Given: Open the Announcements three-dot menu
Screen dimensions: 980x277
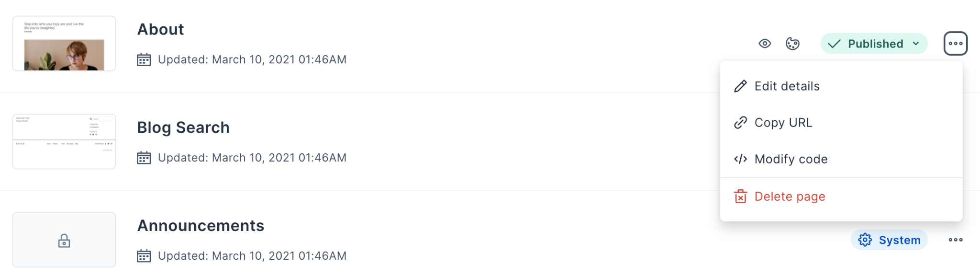Looking at the screenshot, I should 956,240.
